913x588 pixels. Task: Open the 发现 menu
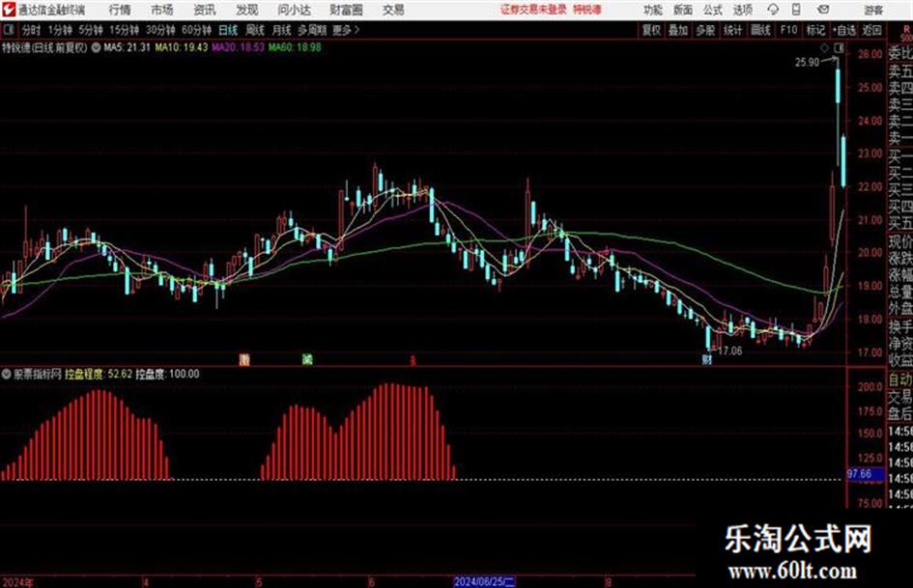247,10
